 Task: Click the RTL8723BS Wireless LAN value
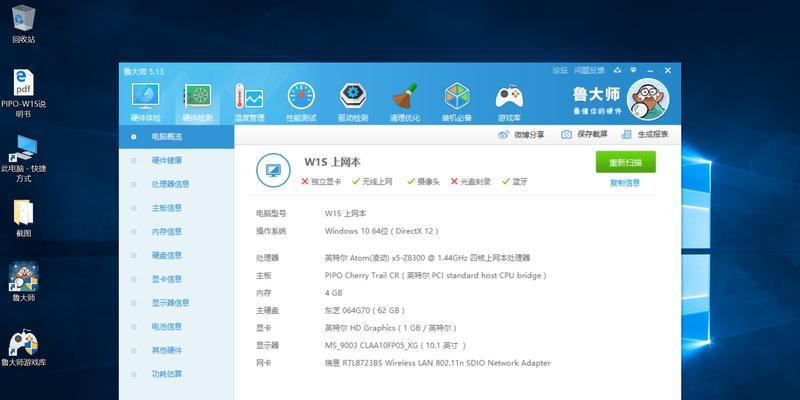point(438,363)
